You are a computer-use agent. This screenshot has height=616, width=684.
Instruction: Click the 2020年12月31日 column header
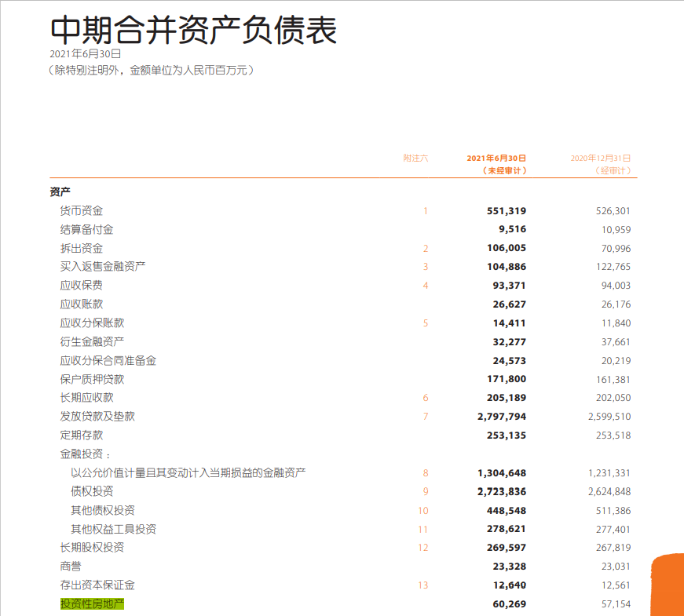(x=601, y=158)
